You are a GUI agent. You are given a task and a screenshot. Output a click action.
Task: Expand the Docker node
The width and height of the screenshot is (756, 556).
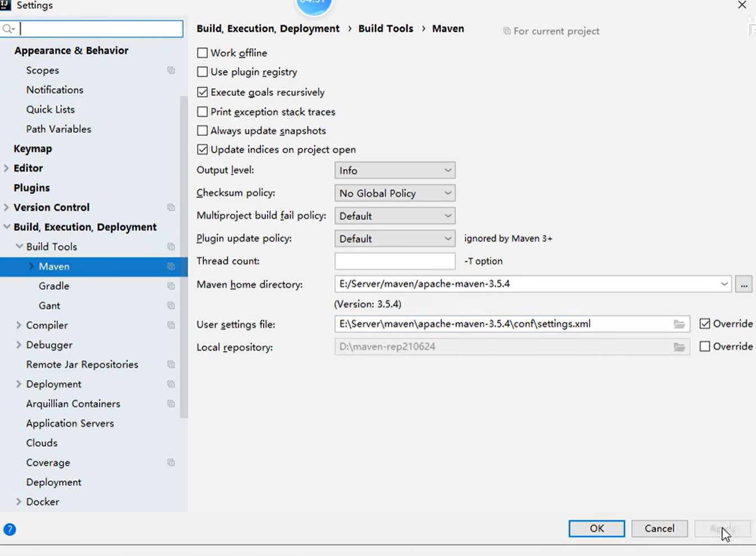(19, 502)
